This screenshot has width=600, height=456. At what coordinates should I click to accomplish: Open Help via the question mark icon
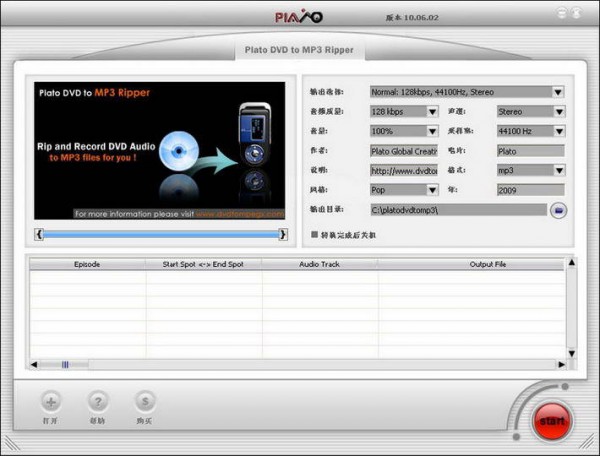[98, 402]
